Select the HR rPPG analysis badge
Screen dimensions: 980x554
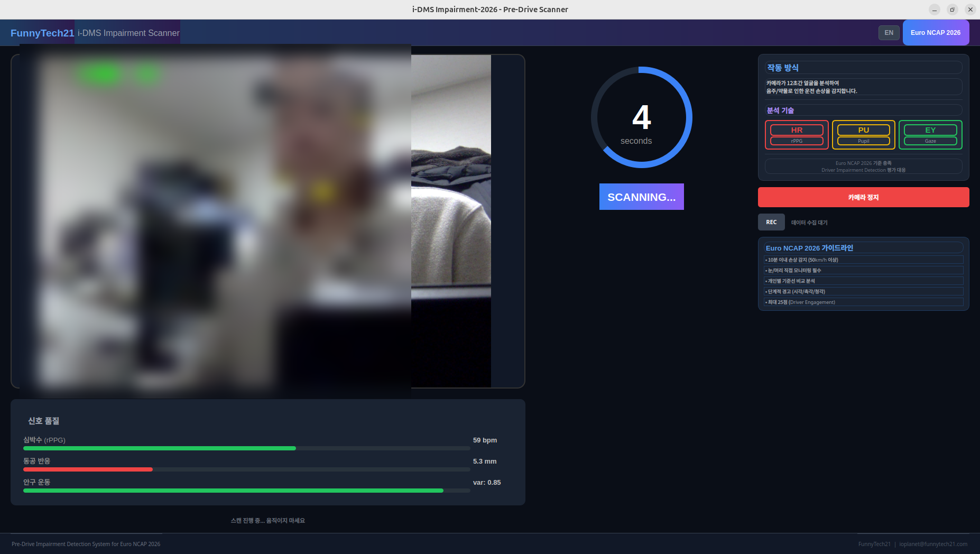pyautogui.click(x=797, y=135)
